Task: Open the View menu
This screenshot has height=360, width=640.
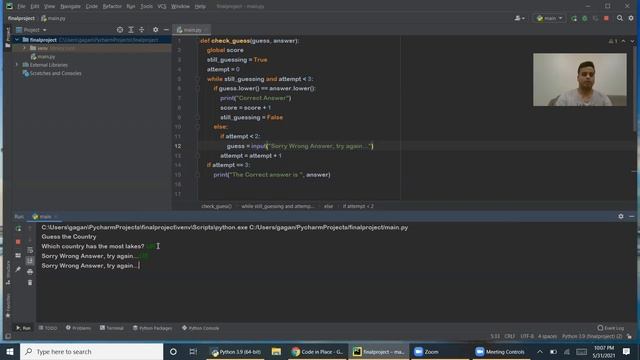Action: (x=49, y=7)
